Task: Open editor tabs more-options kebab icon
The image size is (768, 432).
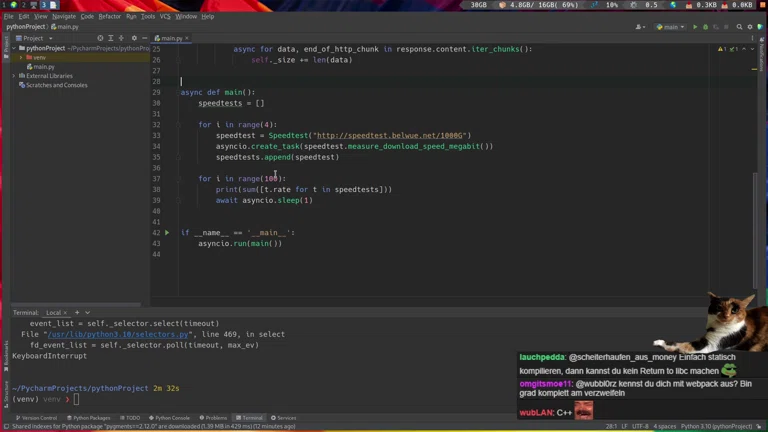Action: [752, 38]
